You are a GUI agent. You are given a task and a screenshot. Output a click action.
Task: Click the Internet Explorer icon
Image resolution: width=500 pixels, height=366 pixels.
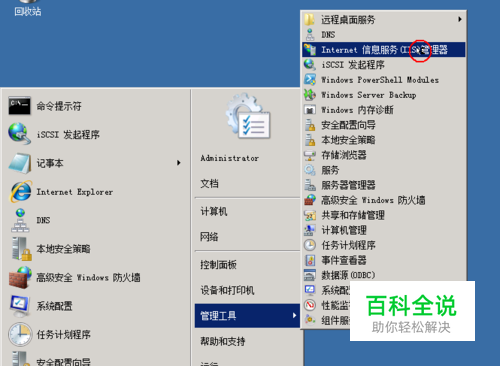tap(21, 192)
